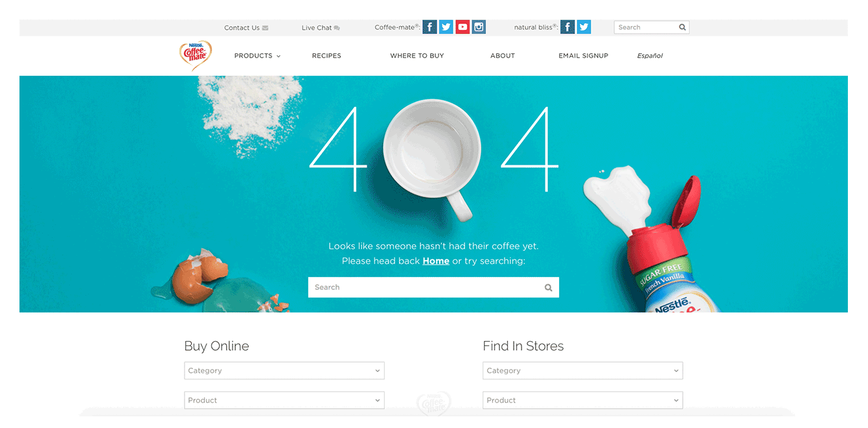
Task: Go to the Recipes menu item
Action: (x=326, y=56)
